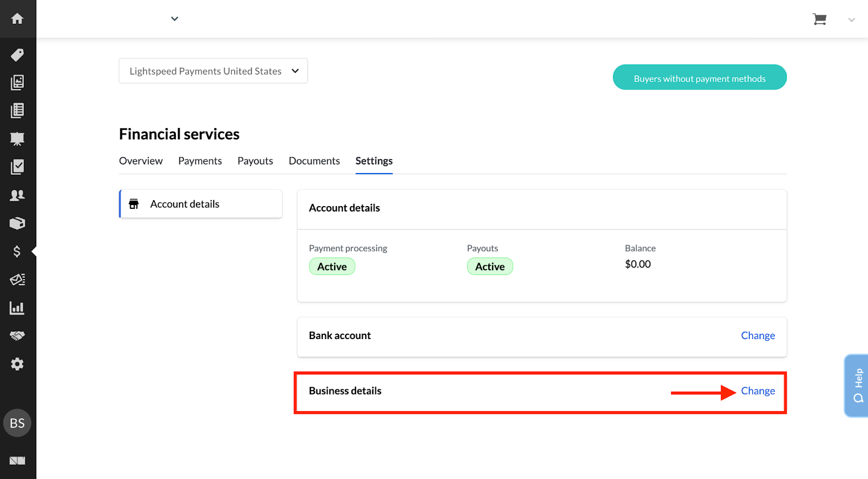Viewport: 868px width, 479px height.
Task: Click the BS user avatar
Action: pyautogui.click(x=17, y=423)
